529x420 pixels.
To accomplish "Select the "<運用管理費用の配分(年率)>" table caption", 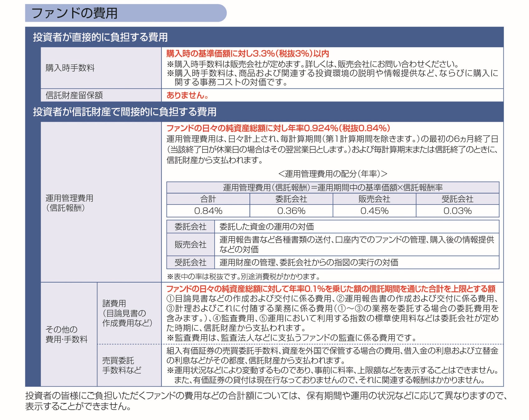I will [x=333, y=174].
